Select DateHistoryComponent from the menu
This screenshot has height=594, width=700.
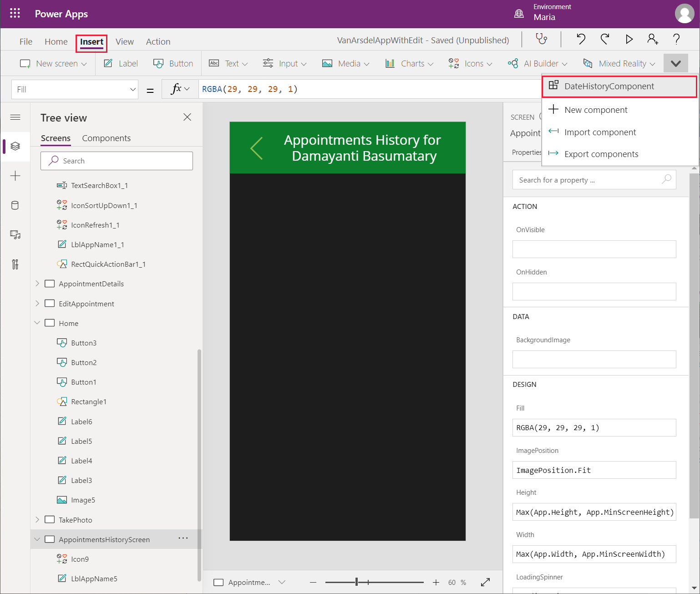point(609,86)
